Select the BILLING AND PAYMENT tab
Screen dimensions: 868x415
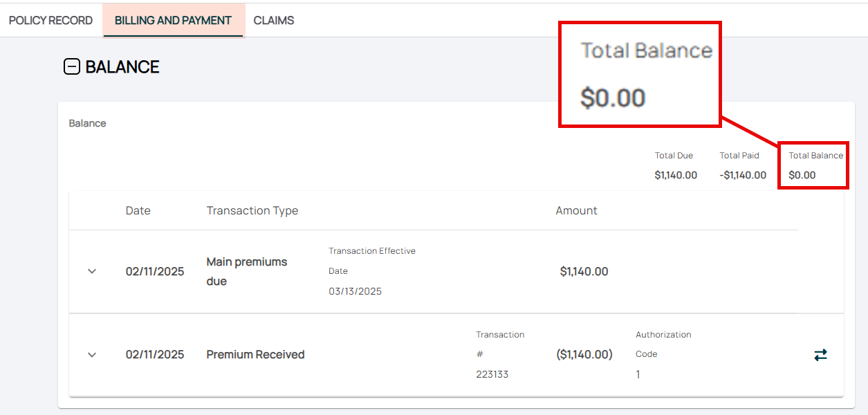point(173,21)
